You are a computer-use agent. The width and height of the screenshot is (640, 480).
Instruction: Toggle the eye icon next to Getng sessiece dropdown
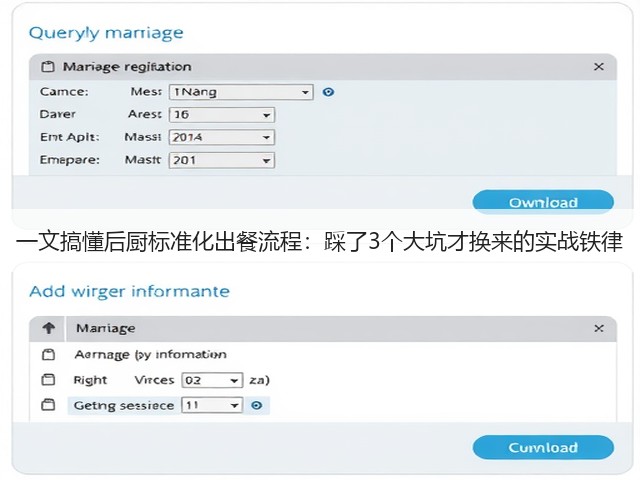pos(256,405)
